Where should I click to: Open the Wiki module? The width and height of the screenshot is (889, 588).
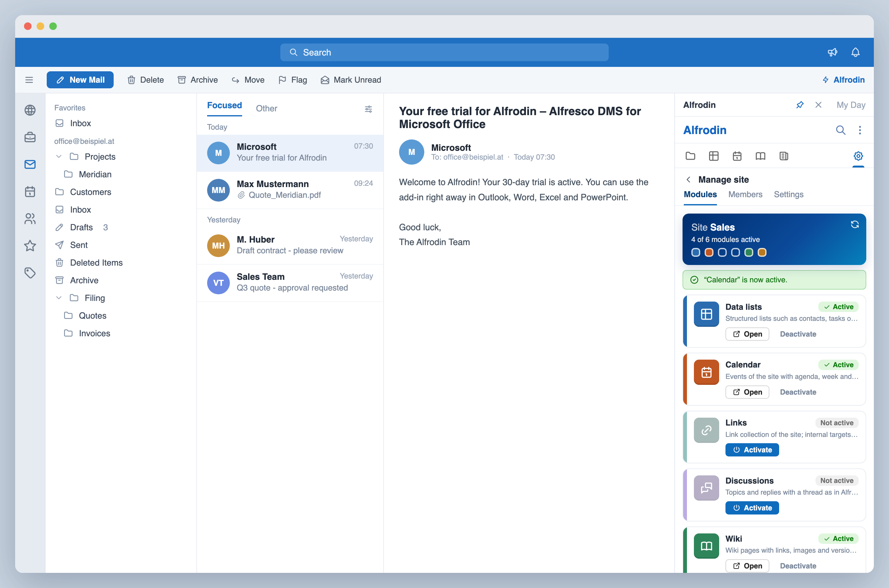tap(747, 566)
